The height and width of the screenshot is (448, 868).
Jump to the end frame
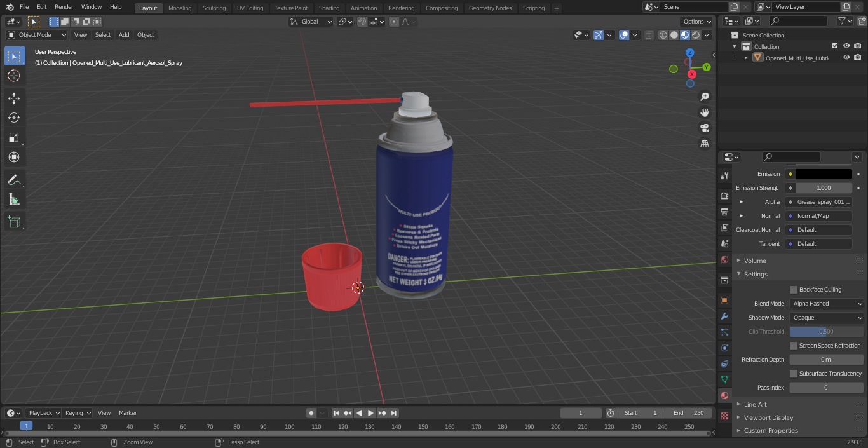[393, 413]
